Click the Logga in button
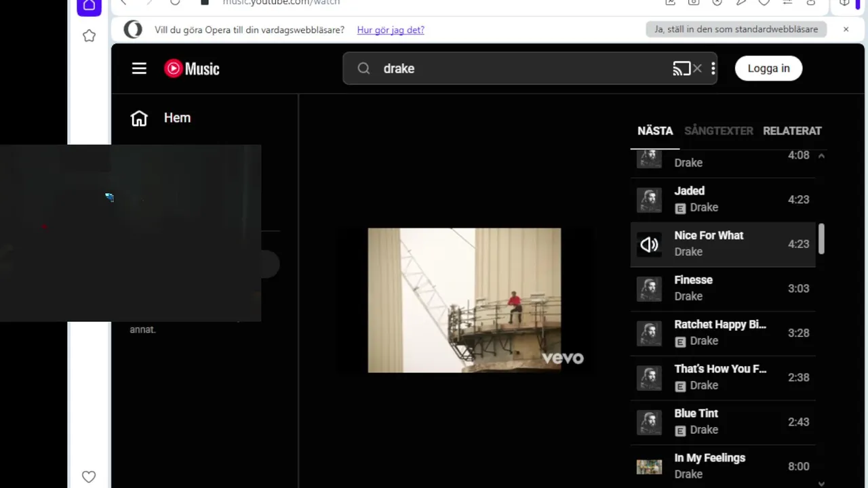The width and height of the screenshot is (868, 488). [768, 68]
